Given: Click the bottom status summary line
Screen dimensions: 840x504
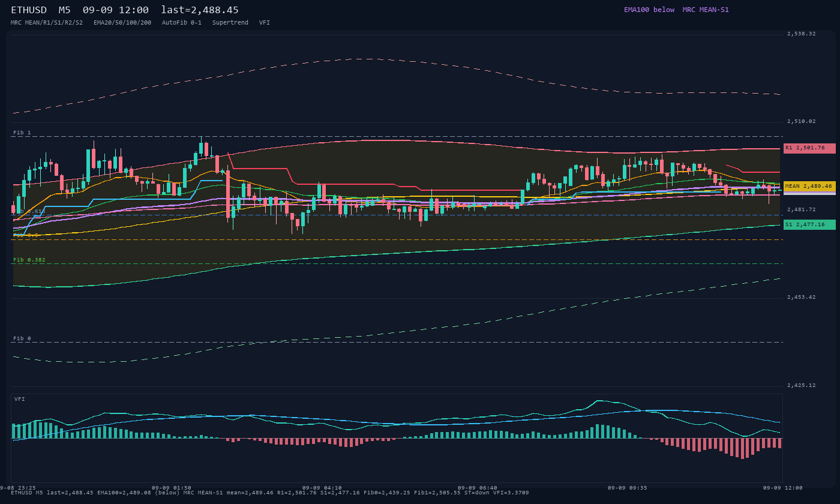Looking at the screenshot, I should 270,493.
